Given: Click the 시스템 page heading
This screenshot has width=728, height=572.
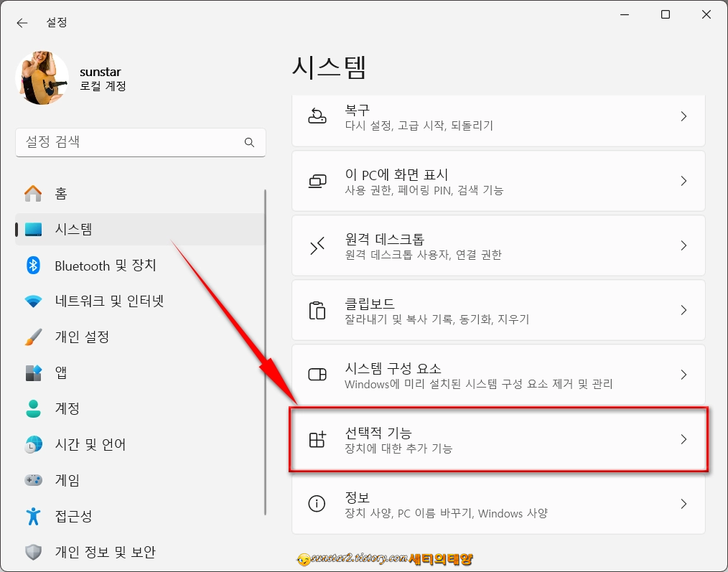Looking at the screenshot, I should pyautogui.click(x=330, y=67).
